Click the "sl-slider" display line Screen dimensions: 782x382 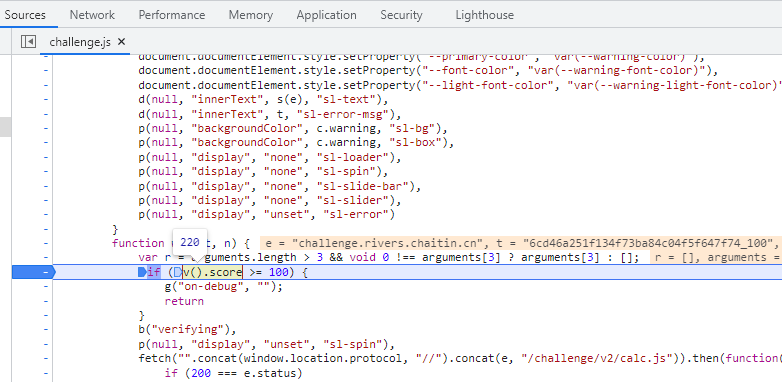(270, 200)
